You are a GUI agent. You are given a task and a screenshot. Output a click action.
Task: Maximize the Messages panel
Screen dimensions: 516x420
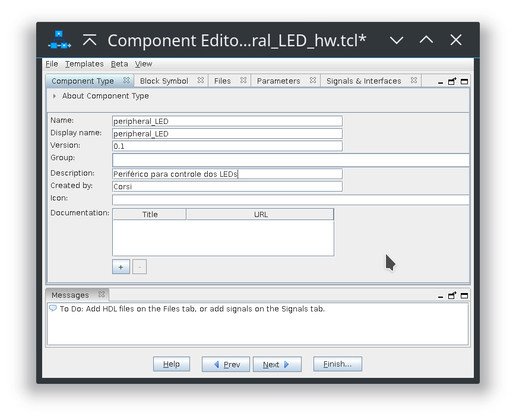coord(464,295)
